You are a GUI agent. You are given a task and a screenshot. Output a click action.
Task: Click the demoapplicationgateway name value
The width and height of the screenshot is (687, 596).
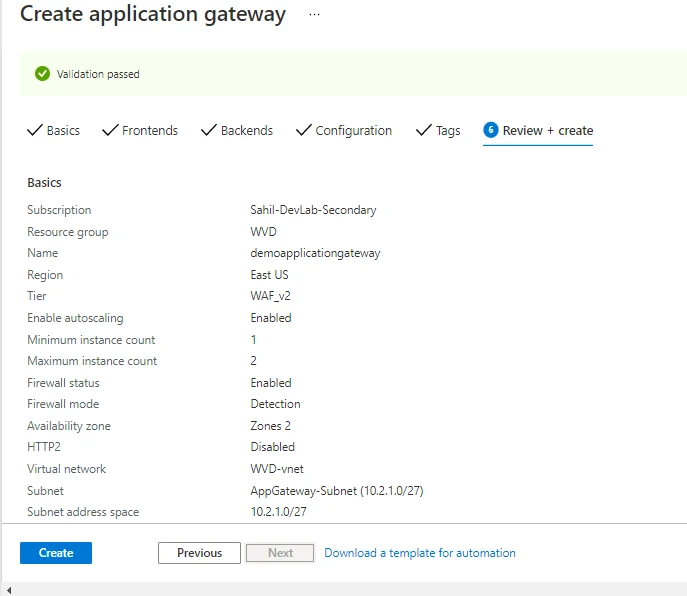pyautogui.click(x=315, y=253)
